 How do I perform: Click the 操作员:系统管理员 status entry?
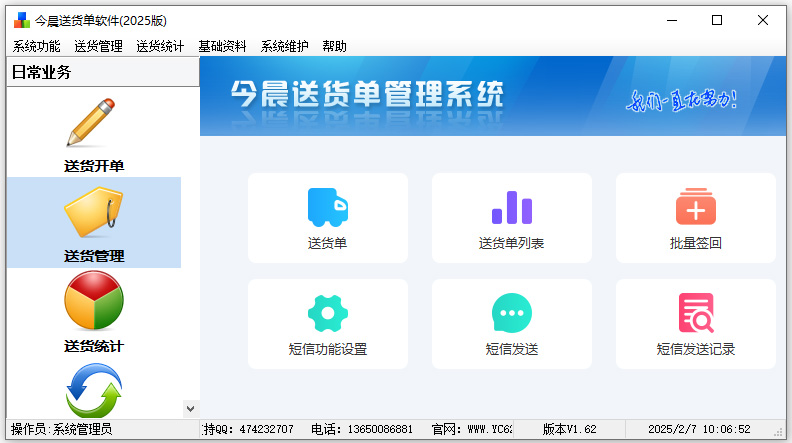tap(61, 429)
